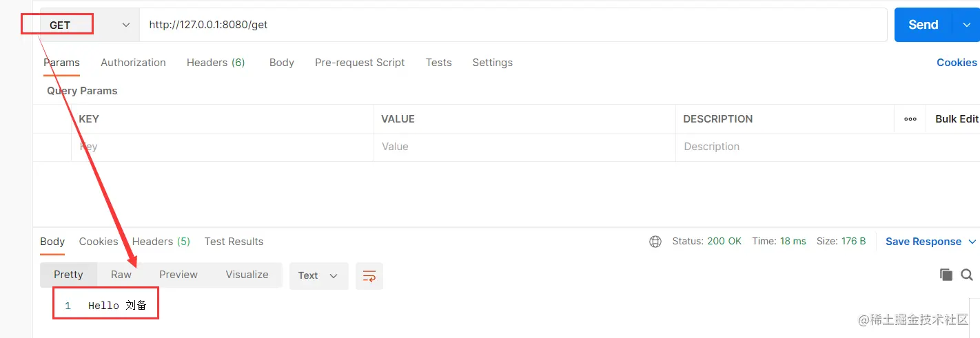Select the Visualize view
The height and width of the screenshot is (338, 980).
point(247,275)
